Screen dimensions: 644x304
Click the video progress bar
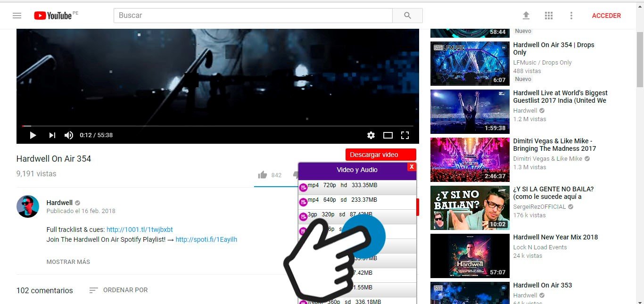pyautogui.click(x=217, y=126)
